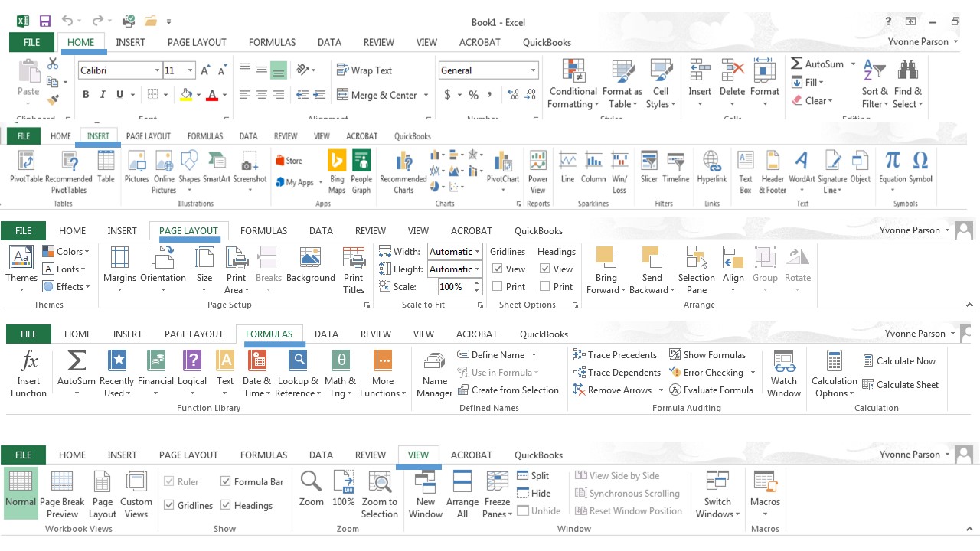Switch to the REVIEW tab in the top ribbon
This screenshot has width=980, height=551.
pos(379,42)
